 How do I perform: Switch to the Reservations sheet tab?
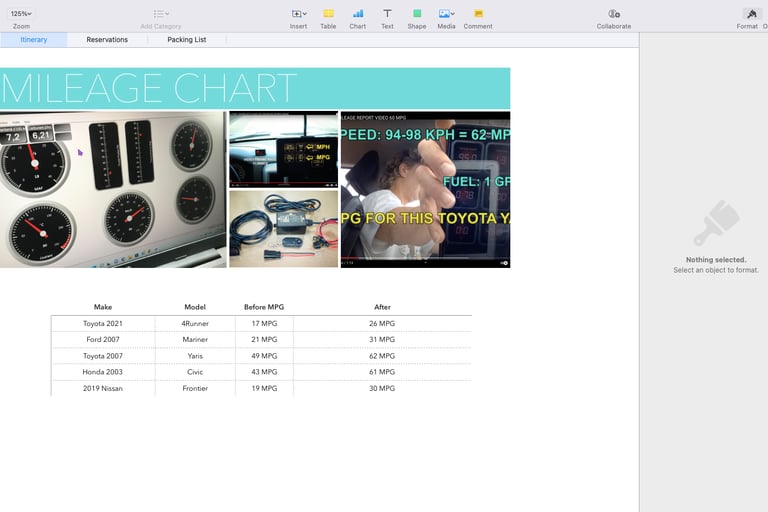coord(107,40)
